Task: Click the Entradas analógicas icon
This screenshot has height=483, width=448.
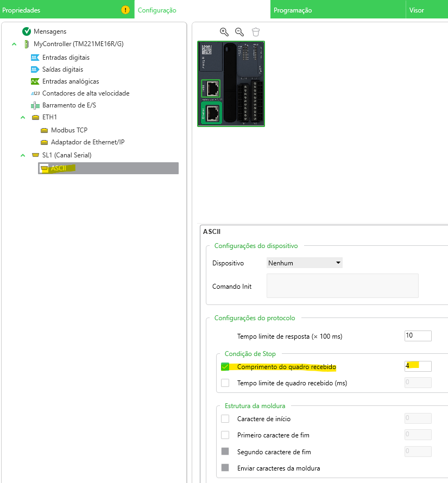Action: 35,81
